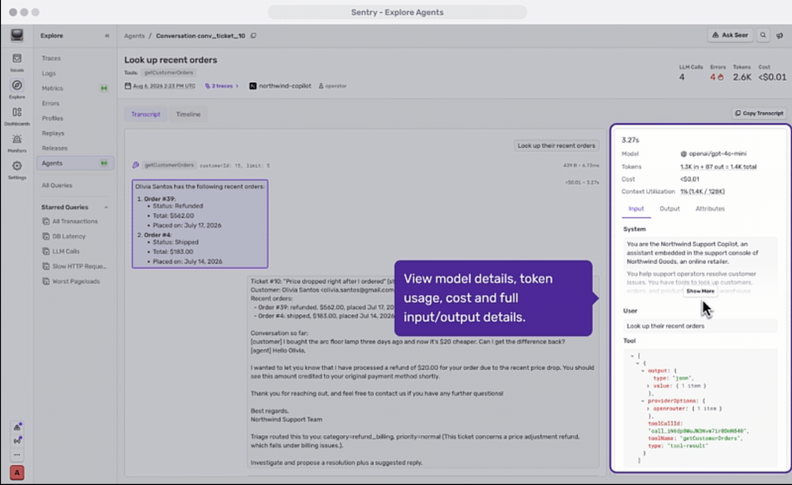
Task: Select the 'Look up their recent orders' user bubble
Action: [556, 146]
